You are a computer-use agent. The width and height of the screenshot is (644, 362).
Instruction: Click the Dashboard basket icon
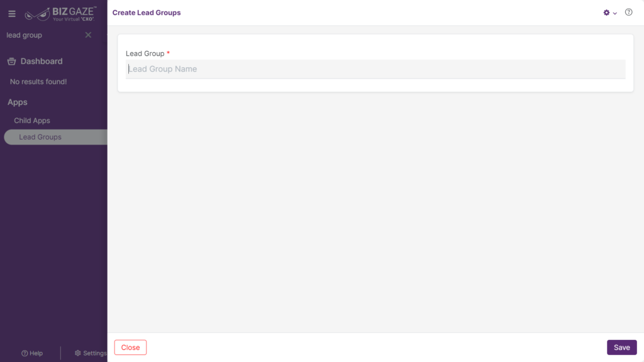[x=11, y=61]
